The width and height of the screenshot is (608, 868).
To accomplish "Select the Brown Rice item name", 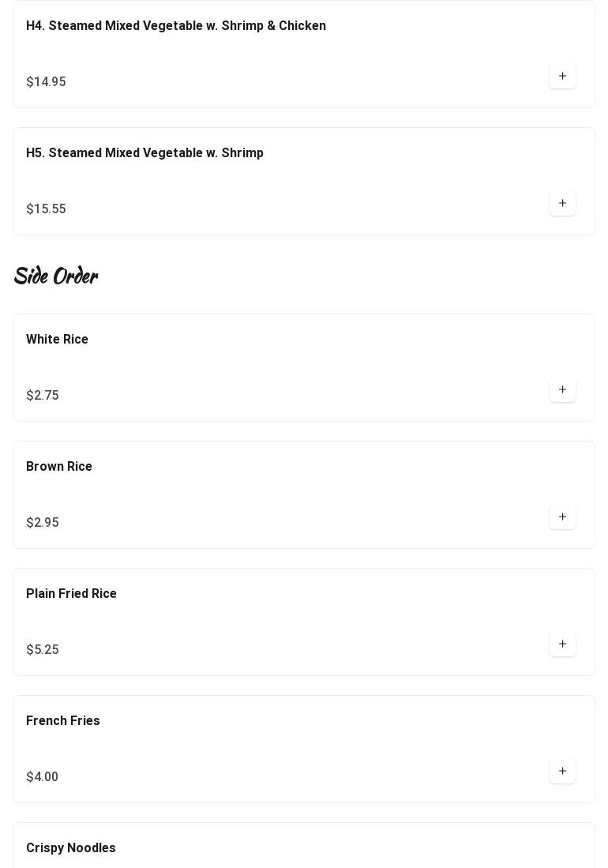I will (59, 467).
